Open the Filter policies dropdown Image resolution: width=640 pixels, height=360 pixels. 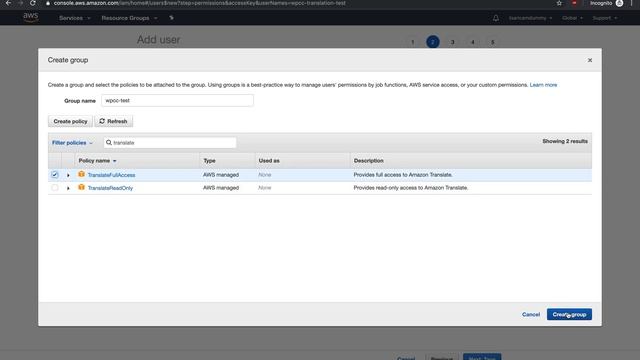tap(72, 143)
